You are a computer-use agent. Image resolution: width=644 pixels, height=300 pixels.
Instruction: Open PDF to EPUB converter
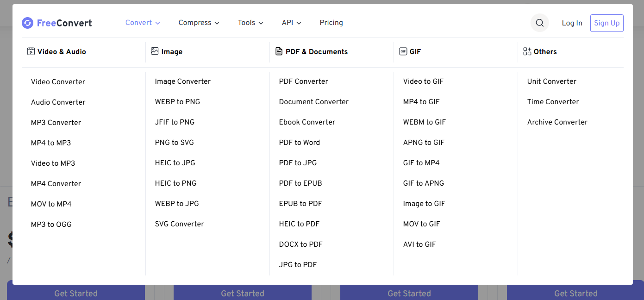[300, 183]
